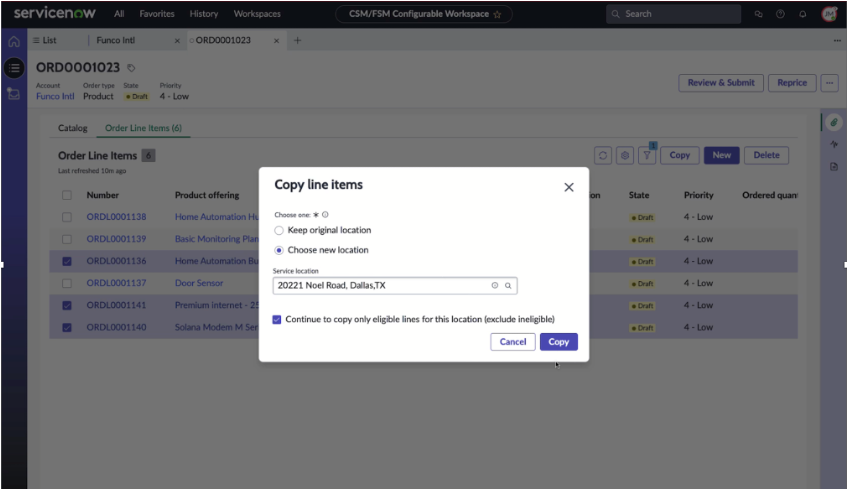848x490 pixels.
Task: Close the ORD0001023 tab
Action: pos(276,41)
